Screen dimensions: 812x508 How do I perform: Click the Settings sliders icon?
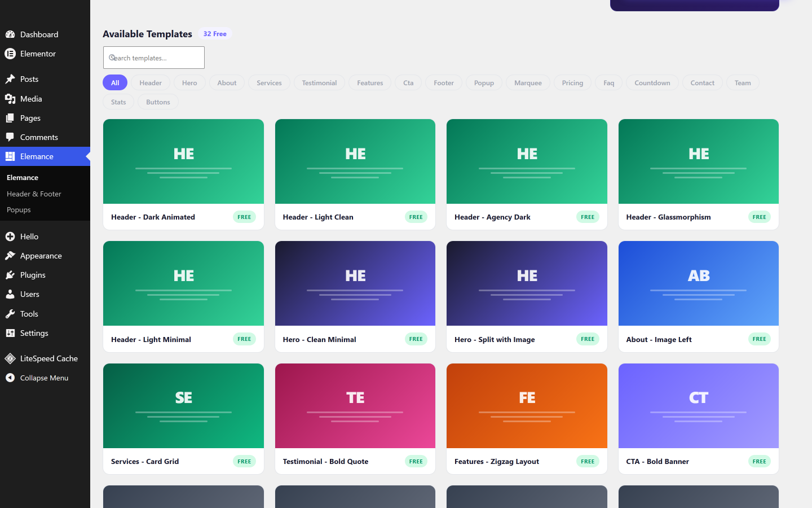[10, 333]
